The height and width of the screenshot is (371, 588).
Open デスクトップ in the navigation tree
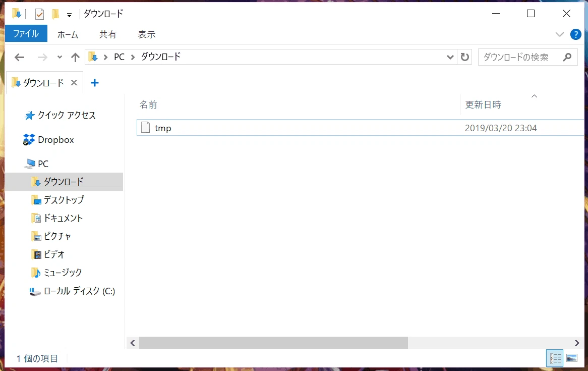58,200
